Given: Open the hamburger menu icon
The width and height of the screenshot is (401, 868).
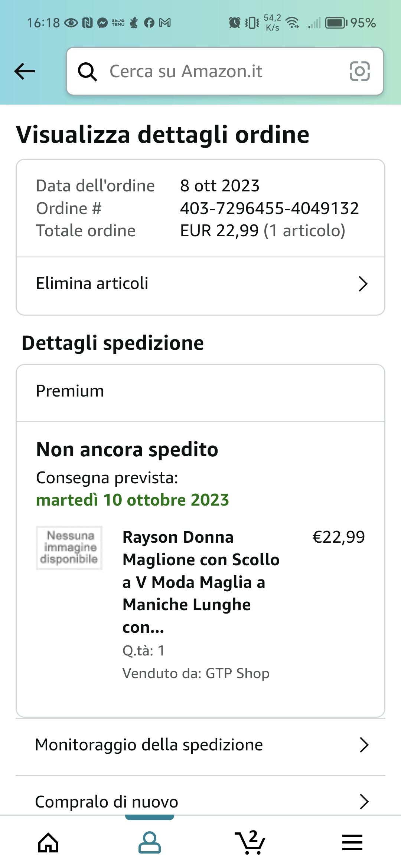Looking at the screenshot, I should [352, 842].
